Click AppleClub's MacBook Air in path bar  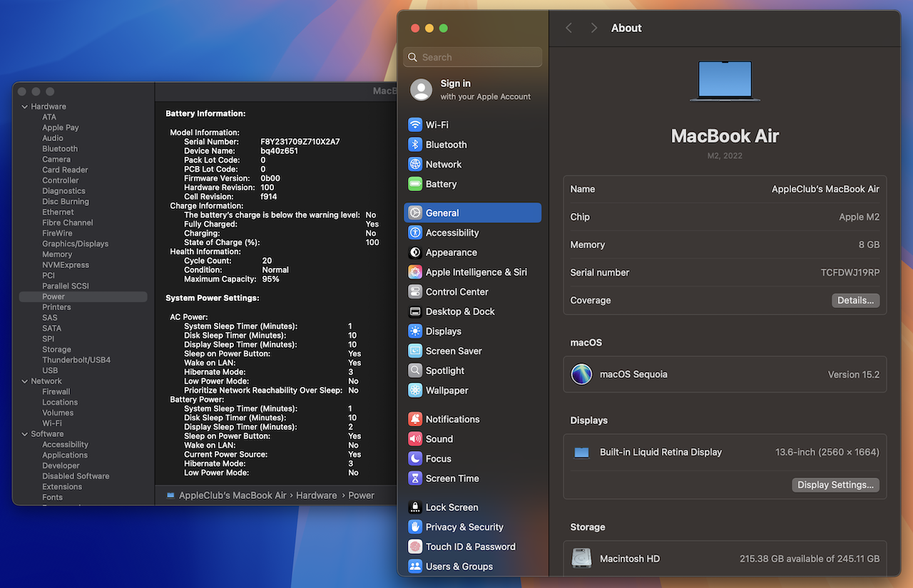(x=233, y=495)
